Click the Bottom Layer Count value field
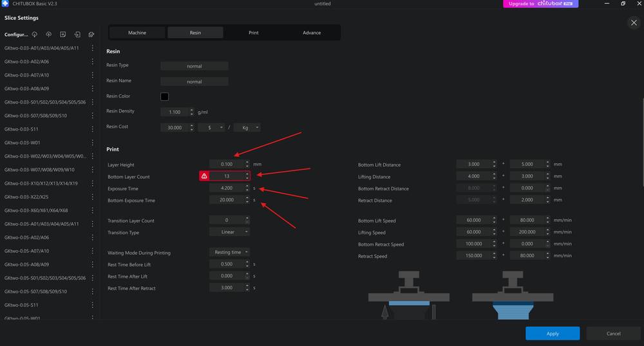Image resolution: width=644 pixels, height=346 pixels. (227, 176)
